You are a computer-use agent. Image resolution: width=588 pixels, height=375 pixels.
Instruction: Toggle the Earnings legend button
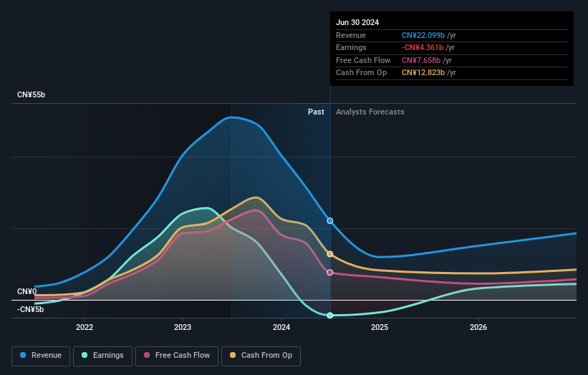[102, 356]
